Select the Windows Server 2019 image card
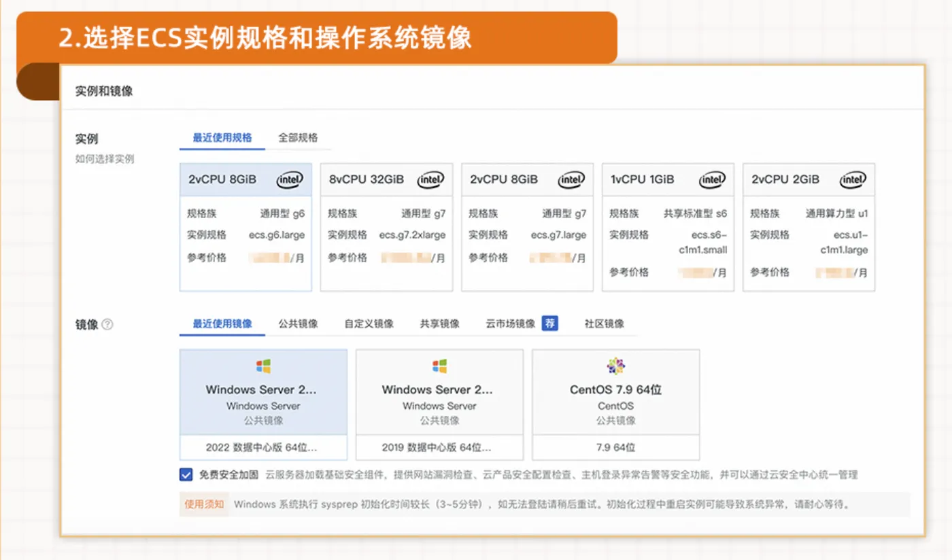Viewport: 952px width, 560px height. point(439,404)
